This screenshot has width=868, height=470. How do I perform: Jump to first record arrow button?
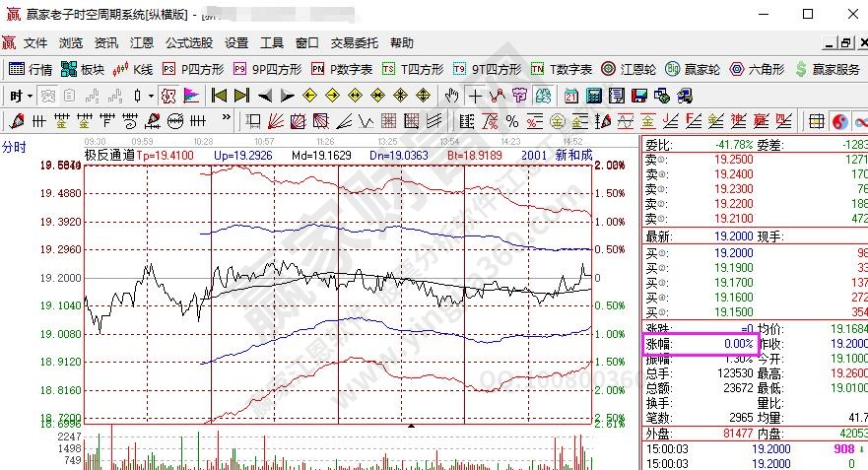pyautogui.click(x=219, y=96)
